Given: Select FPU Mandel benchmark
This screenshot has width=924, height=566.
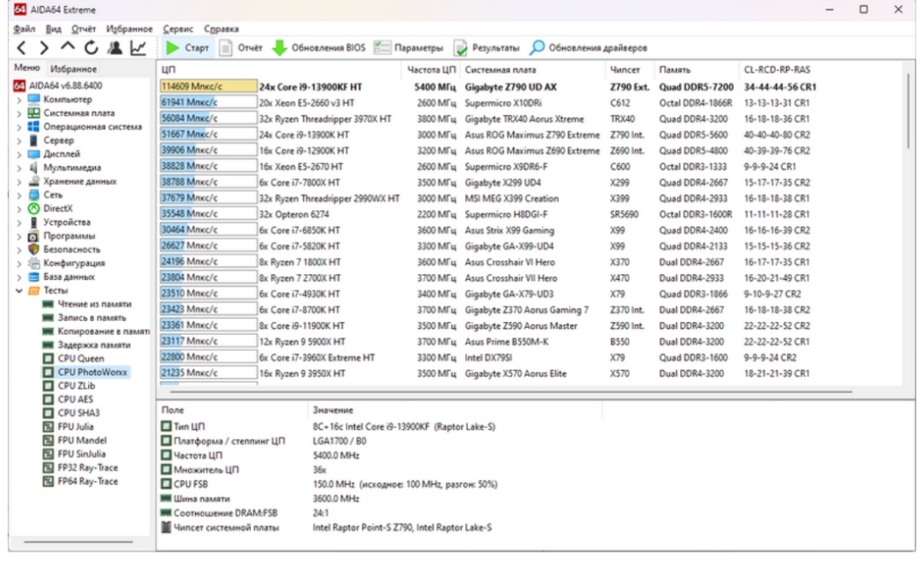Looking at the screenshot, I should [74, 440].
